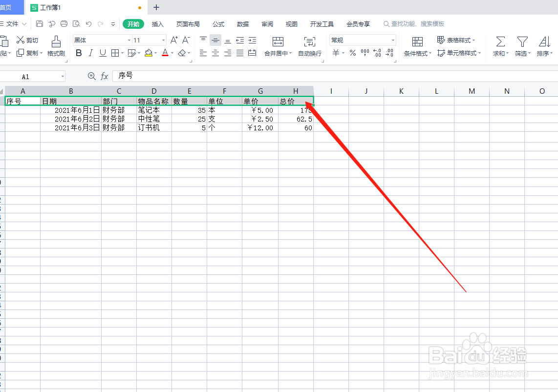Open Print Preview from quick toolbar
Viewport: 558px width, 392px height.
tap(76, 24)
